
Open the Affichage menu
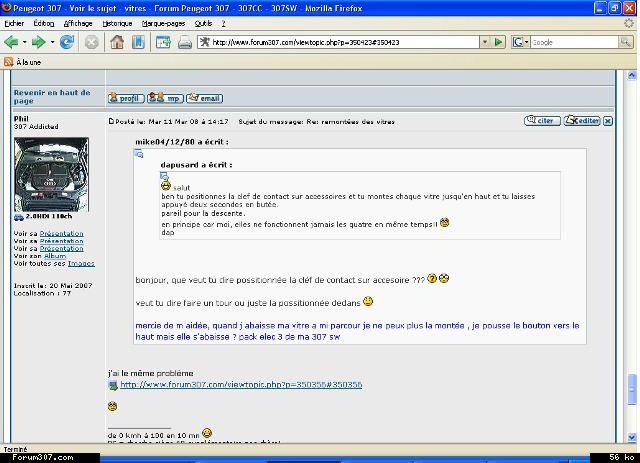pyautogui.click(x=78, y=23)
